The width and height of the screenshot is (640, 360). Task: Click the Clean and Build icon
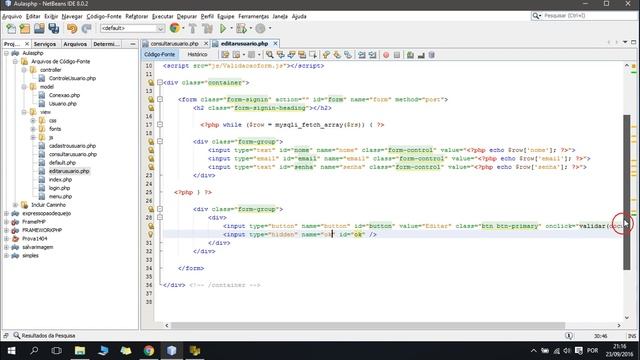tap(207, 29)
